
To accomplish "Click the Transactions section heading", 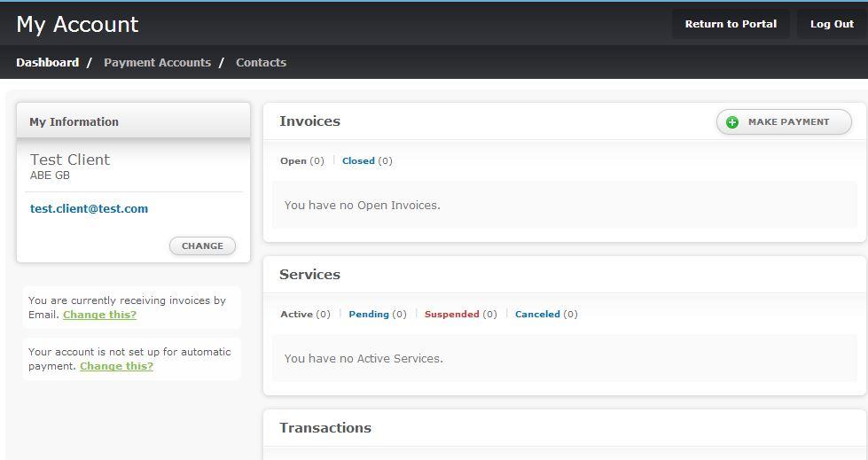I will [325, 428].
